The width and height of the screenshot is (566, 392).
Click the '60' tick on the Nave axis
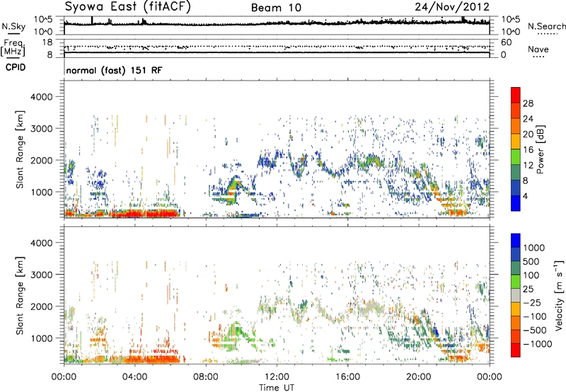coord(506,42)
